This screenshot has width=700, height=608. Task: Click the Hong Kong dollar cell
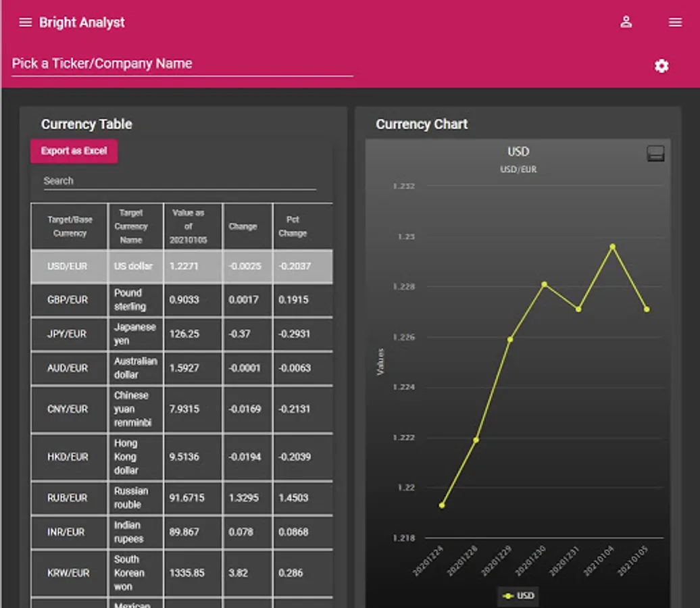tap(136, 457)
